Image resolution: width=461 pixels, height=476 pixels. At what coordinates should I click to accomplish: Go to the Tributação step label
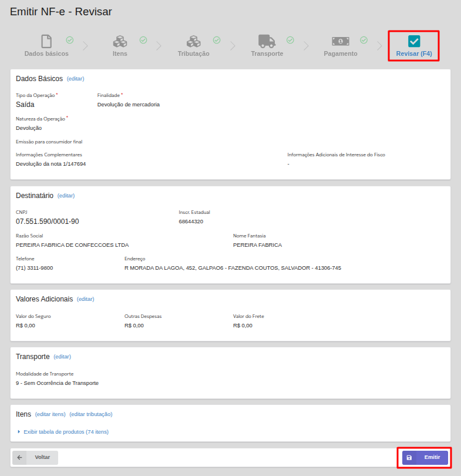[x=193, y=53]
